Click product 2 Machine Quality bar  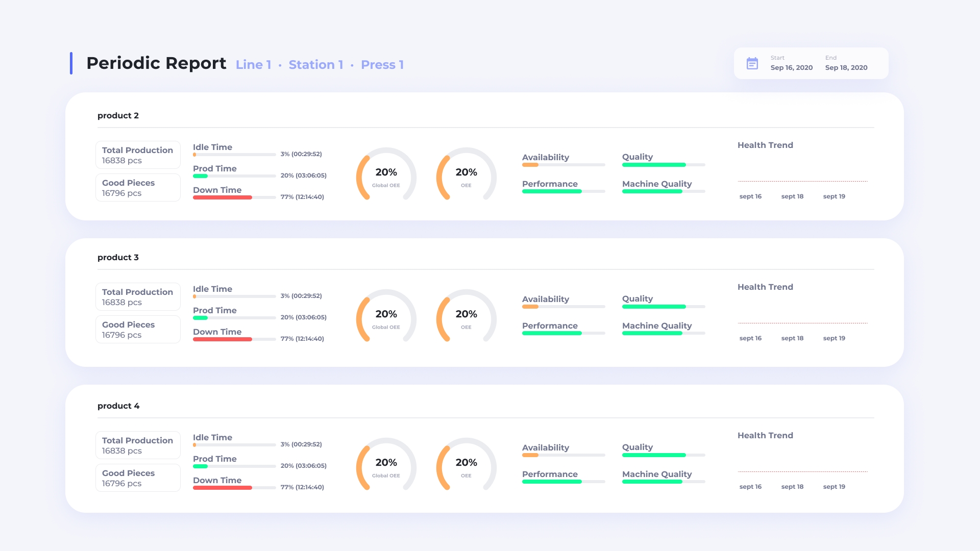[x=663, y=191]
